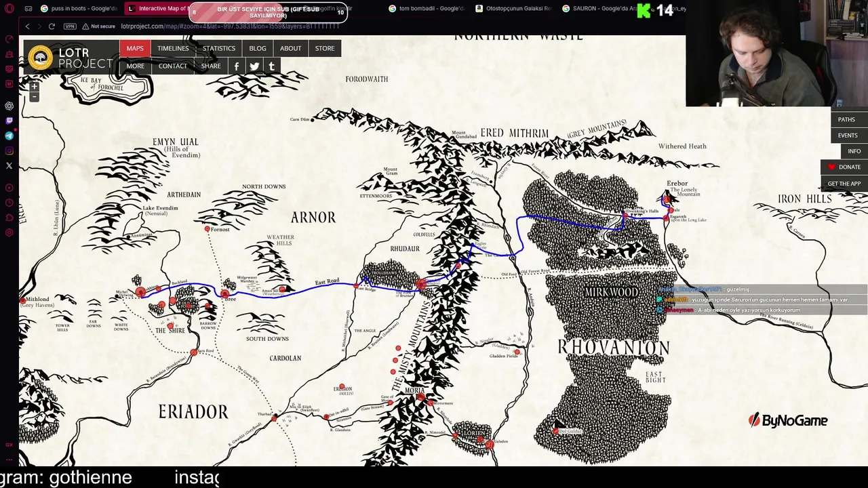Open sidebar settings gear icon

click(9, 232)
